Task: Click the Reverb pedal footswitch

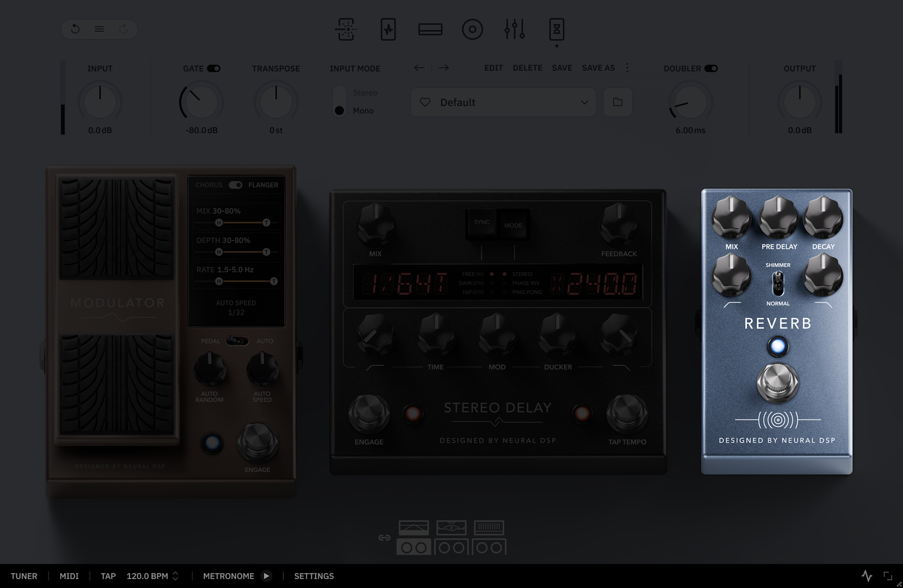Action: 777,383
